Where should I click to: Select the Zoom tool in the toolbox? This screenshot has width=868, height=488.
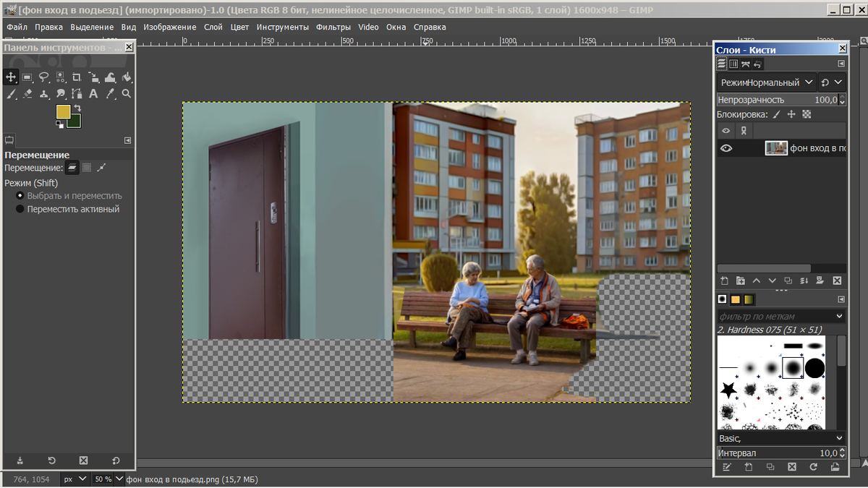[127, 94]
